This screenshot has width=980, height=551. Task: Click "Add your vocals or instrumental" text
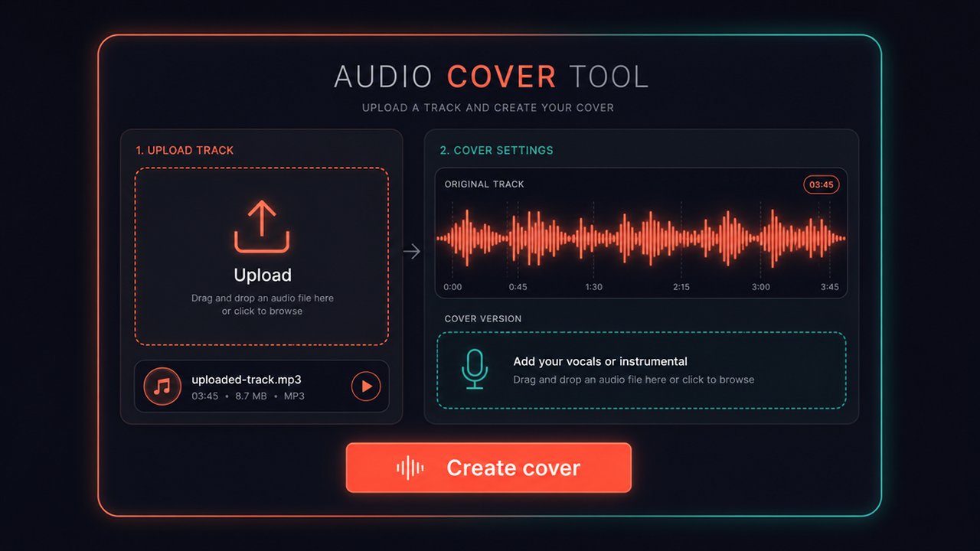click(x=600, y=361)
